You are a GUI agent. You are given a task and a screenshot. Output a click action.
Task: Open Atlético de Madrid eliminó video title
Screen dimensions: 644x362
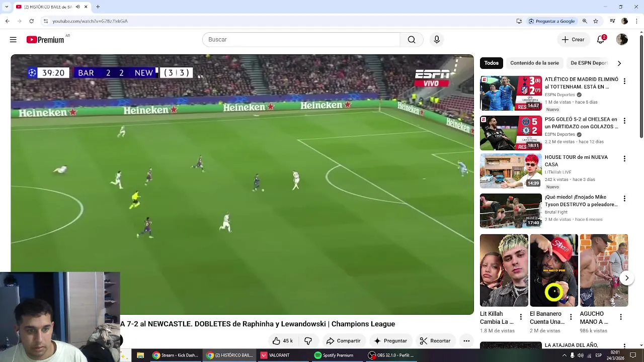click(582, 83)
